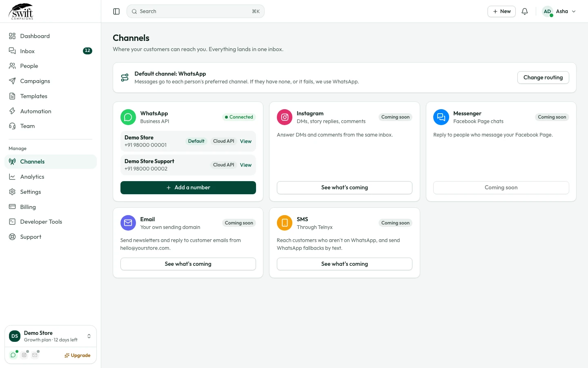Click Cloud API tag on Demo Store Support
This screenshot has height=368, width=588.
click(x=224, y=165)
